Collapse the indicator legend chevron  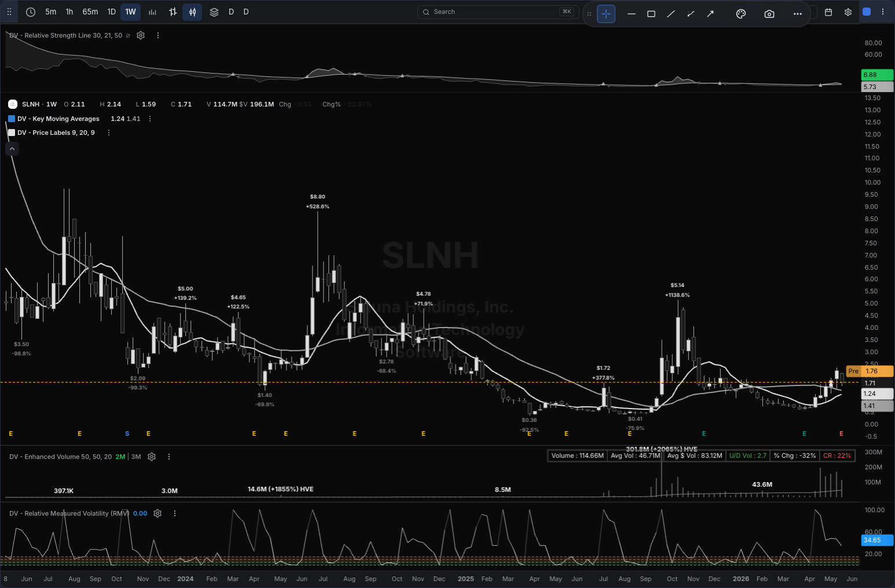click(x=12, y=149)
